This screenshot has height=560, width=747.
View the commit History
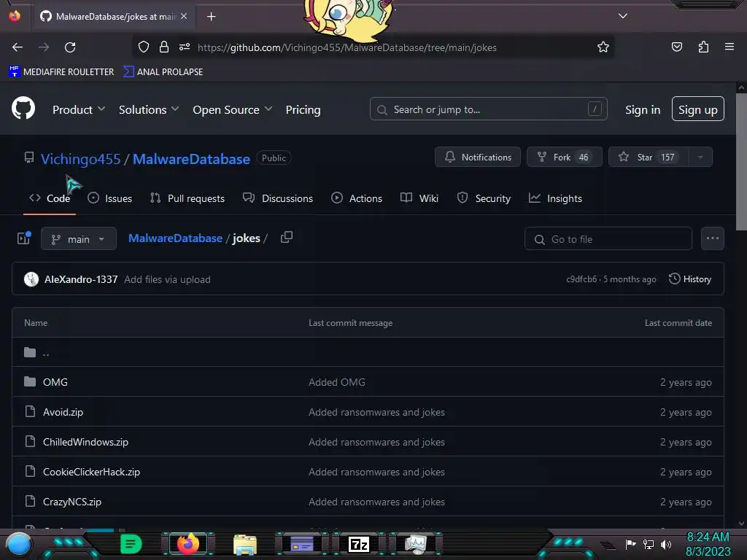point(690,279)
